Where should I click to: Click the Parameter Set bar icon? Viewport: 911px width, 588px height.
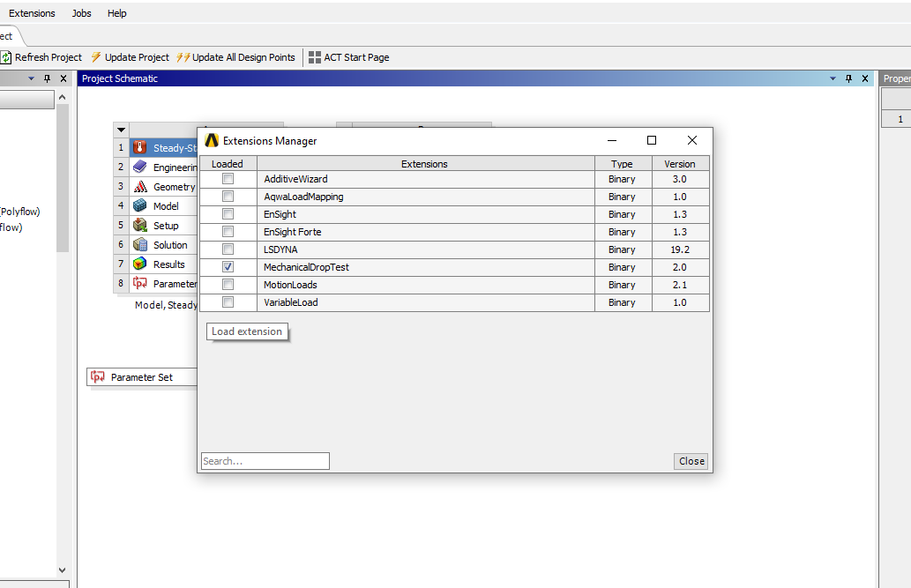pyautogui.click(x=98, y=376)
